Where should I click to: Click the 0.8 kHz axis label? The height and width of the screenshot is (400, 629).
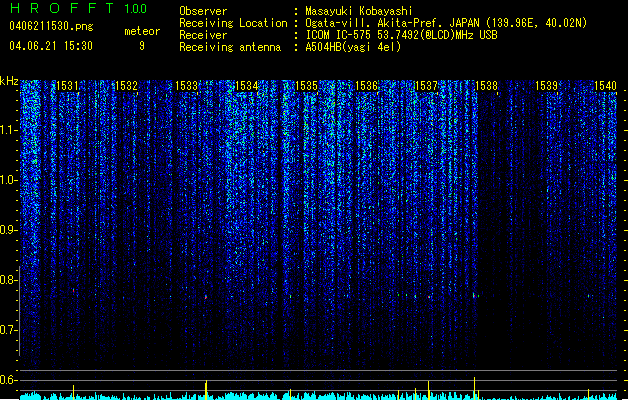pyautogui.click(x=9, y=280)
